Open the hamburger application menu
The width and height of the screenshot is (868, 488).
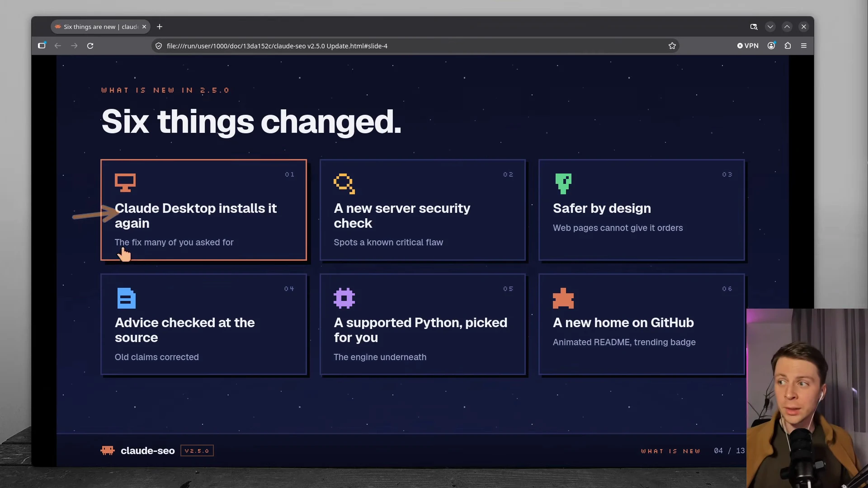point(804,46)
